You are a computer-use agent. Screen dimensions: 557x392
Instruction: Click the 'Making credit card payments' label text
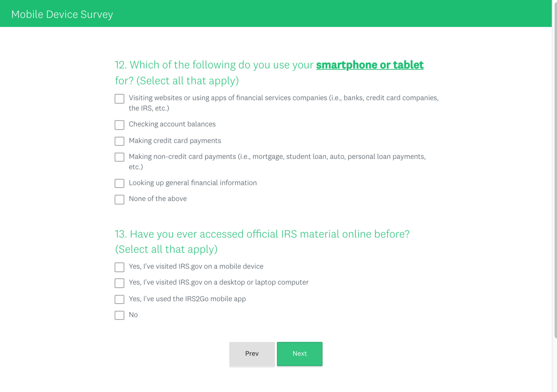point(175,141)
